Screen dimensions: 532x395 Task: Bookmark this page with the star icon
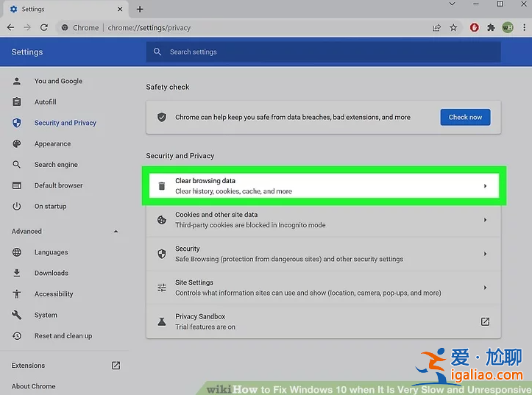pos(453,27)
